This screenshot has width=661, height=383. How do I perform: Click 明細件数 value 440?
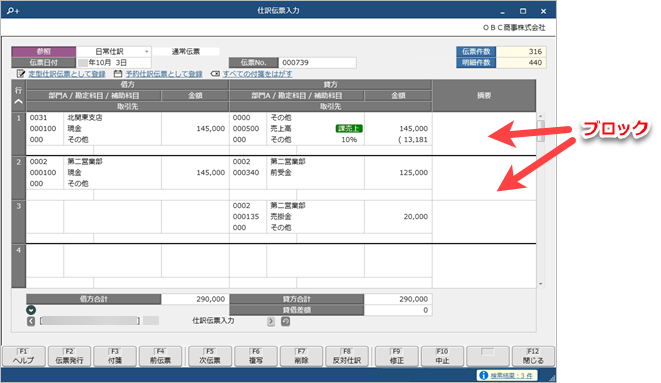(521, 62)
